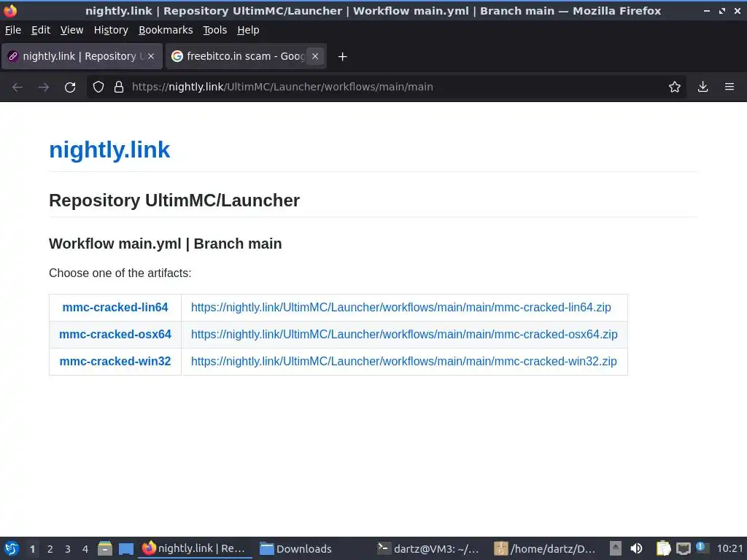Switch to the Downloads window in taskbar

(x=296, y=548)
